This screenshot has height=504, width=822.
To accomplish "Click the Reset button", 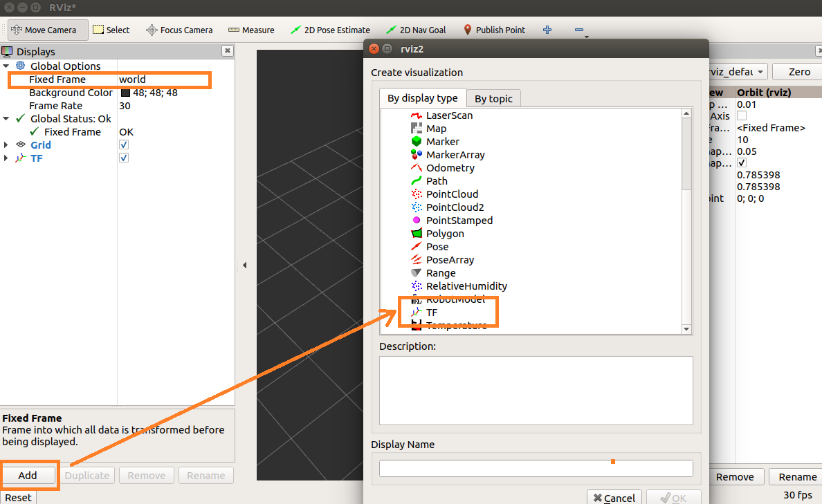I will pos(19,498).
